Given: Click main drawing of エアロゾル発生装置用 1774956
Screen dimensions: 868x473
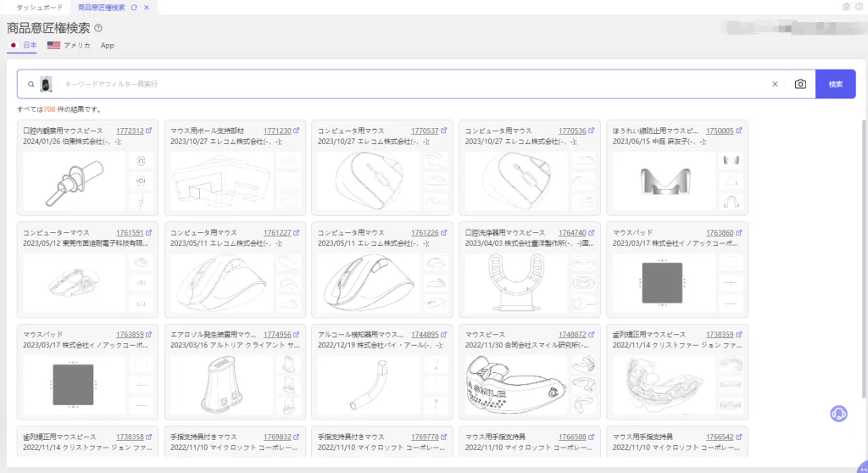Looking at the screenshot, I should pyautogui.click(x=221, y=385).
